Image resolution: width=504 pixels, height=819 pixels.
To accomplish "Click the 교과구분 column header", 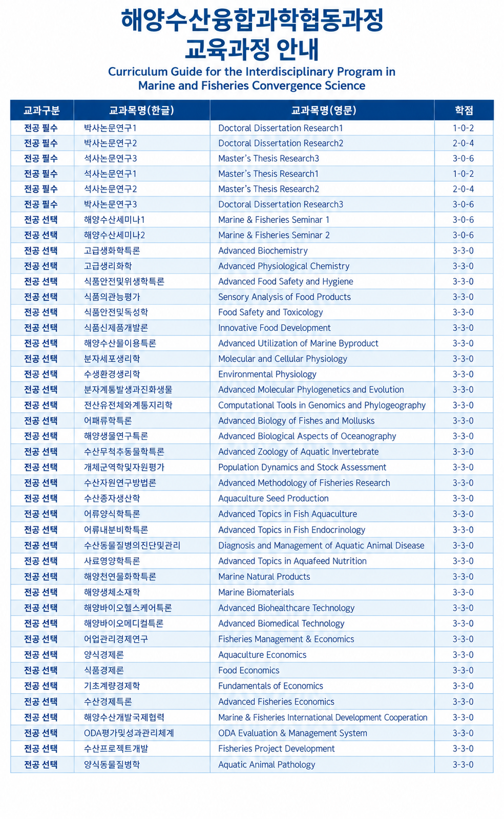I will [42, 110].
